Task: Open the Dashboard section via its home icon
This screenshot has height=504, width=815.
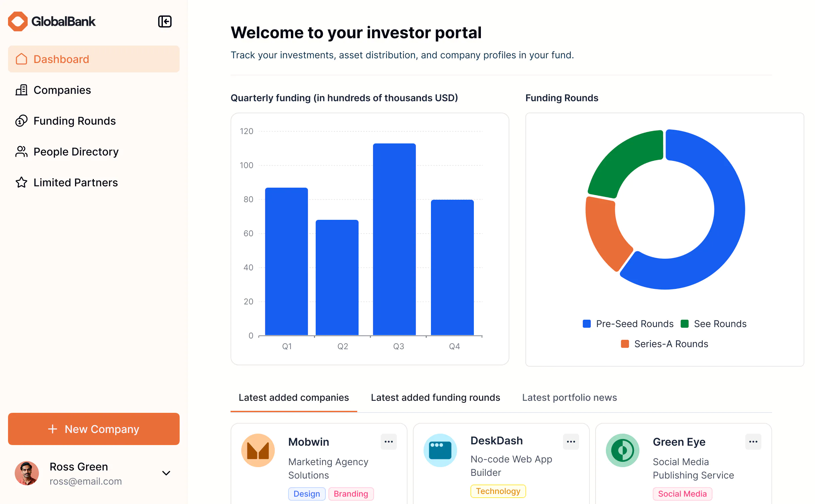Action: (21, 59)
